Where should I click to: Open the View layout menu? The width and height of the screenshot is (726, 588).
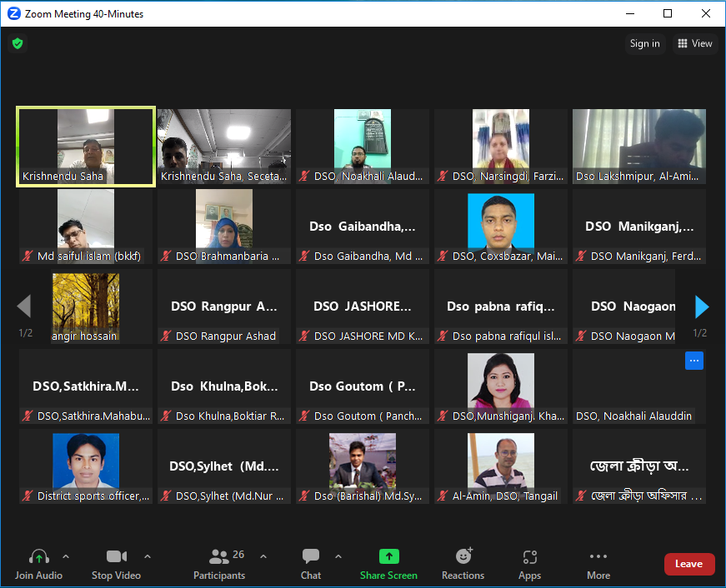click(x=694, y=43)
